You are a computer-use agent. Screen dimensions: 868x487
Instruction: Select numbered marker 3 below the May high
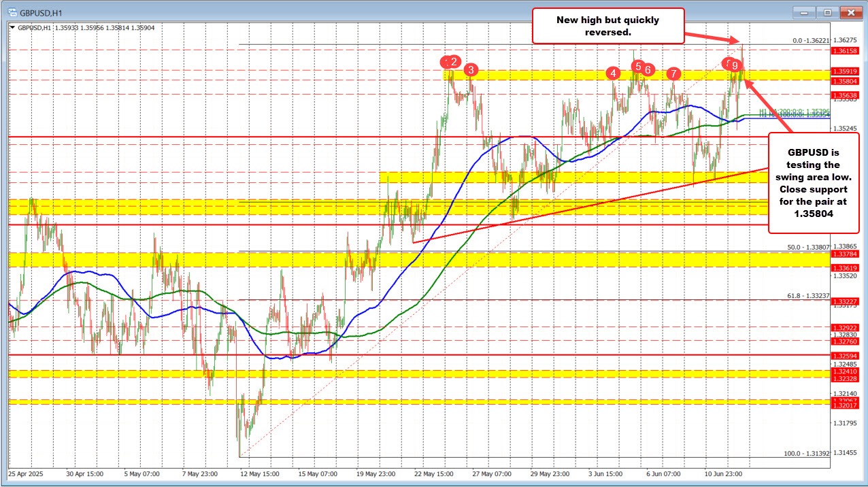coord(470,69)
